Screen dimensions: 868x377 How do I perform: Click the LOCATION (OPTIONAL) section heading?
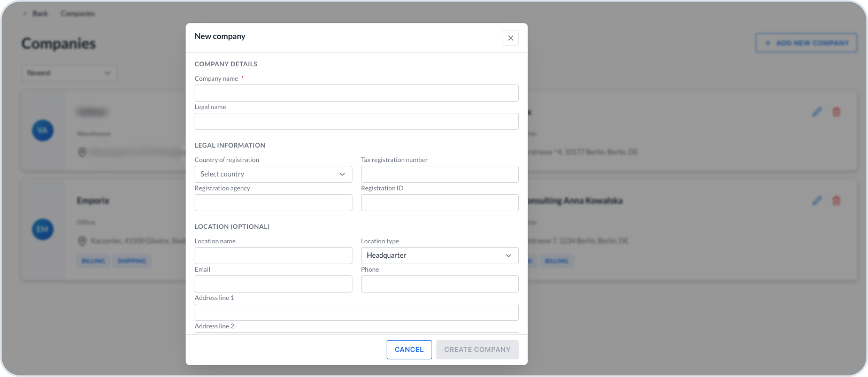coord(232,227)
